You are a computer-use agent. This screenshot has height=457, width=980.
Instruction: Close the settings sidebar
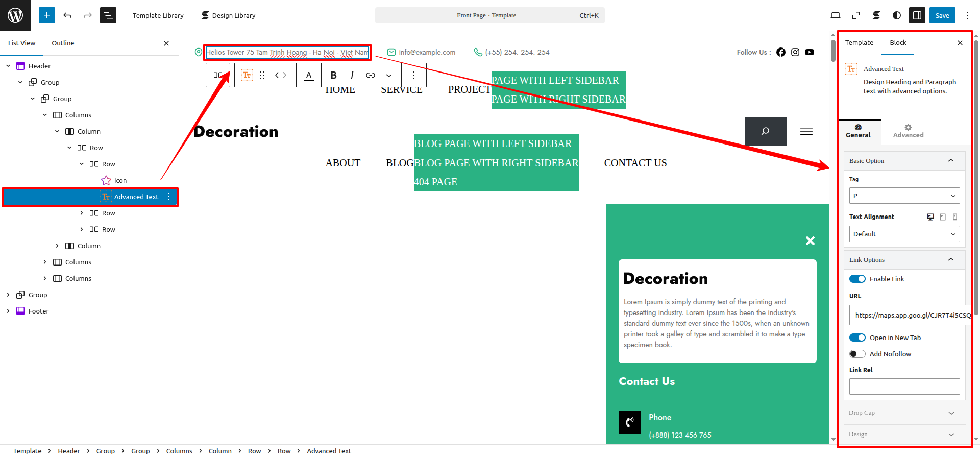point(960,43)
